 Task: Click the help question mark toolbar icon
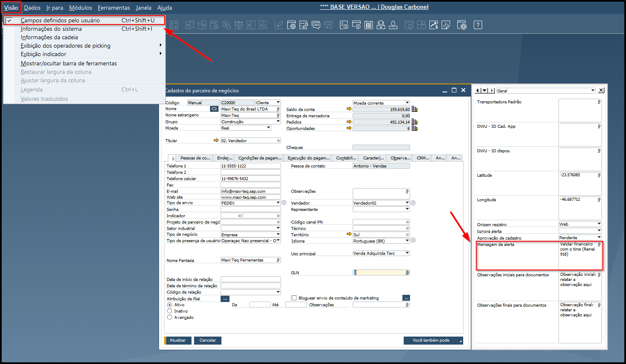(478, 25)
